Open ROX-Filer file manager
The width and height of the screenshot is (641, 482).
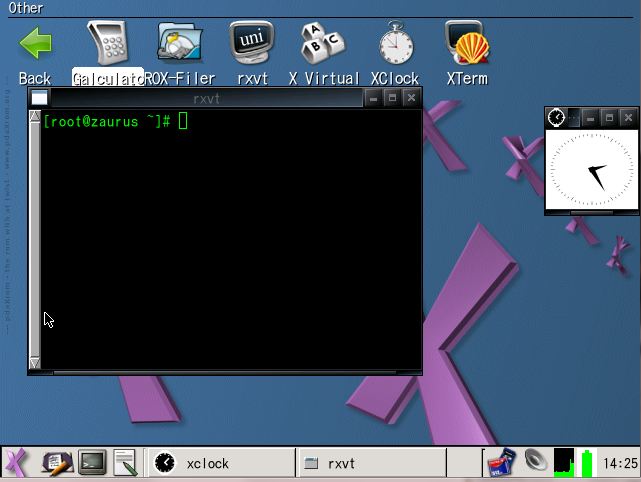(x=180, y=45)
